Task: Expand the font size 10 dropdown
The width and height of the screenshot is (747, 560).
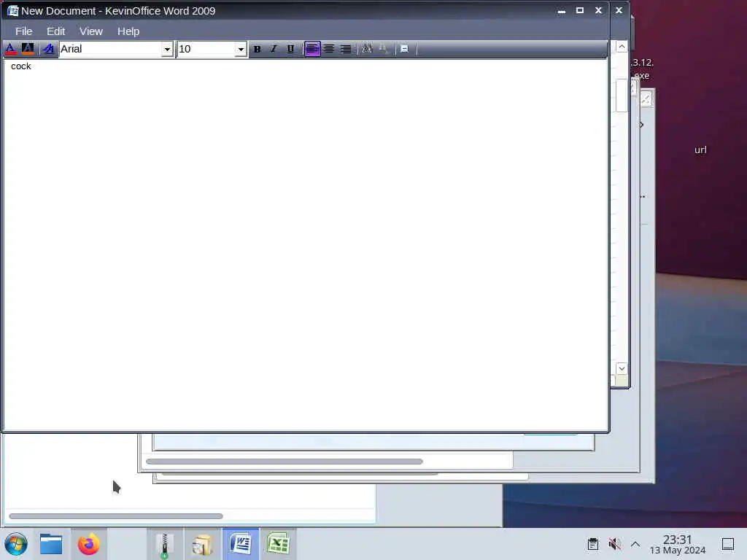Action: [x=241, y=49]
